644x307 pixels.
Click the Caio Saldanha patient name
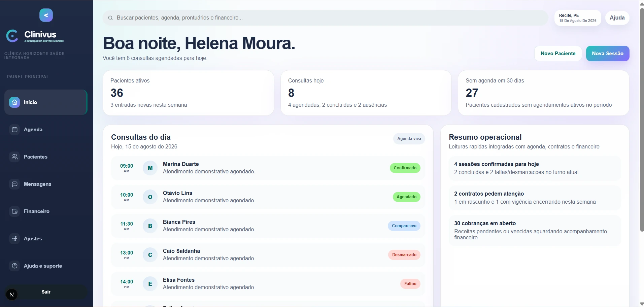pos(181,251)
